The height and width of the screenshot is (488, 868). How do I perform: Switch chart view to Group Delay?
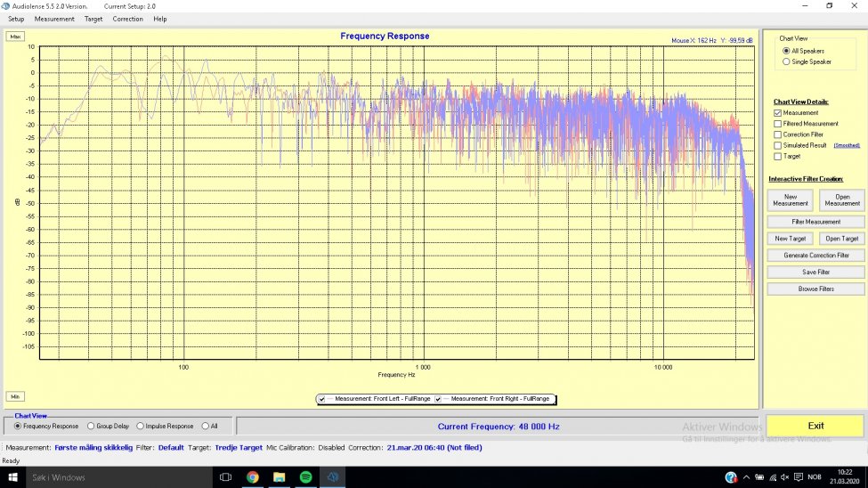(90, 426)
